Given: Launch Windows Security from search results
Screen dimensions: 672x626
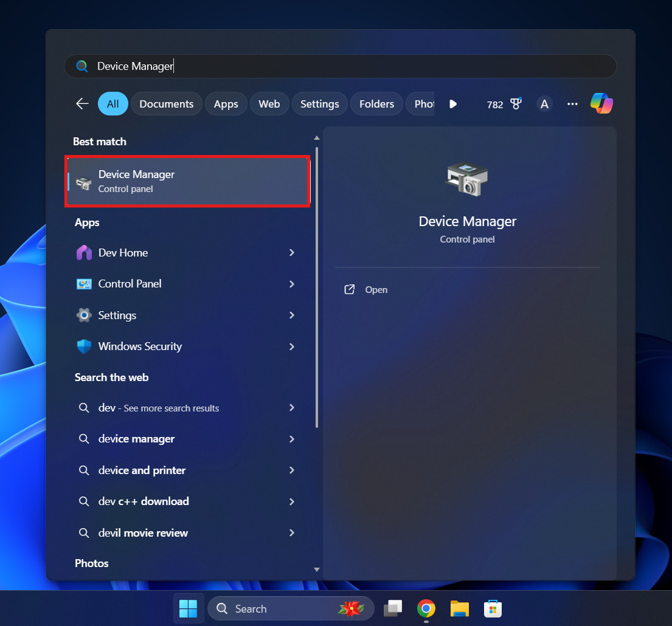Looking at the screenshot, I should click(139, 346).
